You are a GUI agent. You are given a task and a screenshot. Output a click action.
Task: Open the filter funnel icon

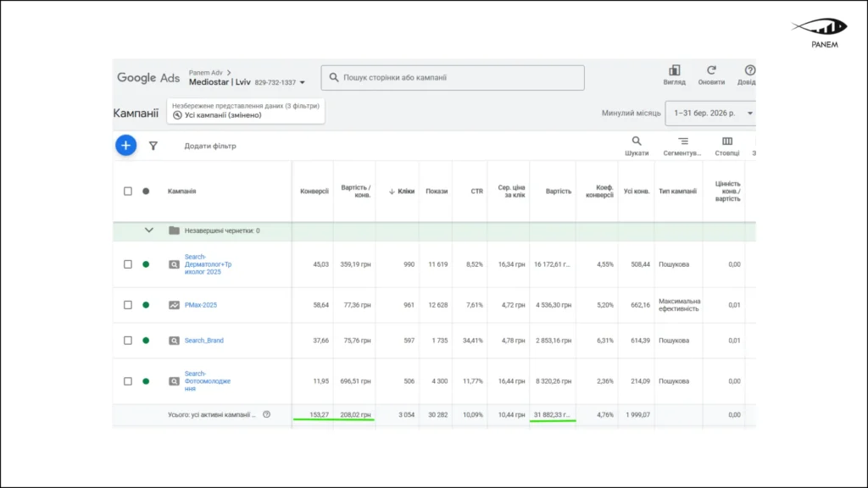(x=153, y=146)
